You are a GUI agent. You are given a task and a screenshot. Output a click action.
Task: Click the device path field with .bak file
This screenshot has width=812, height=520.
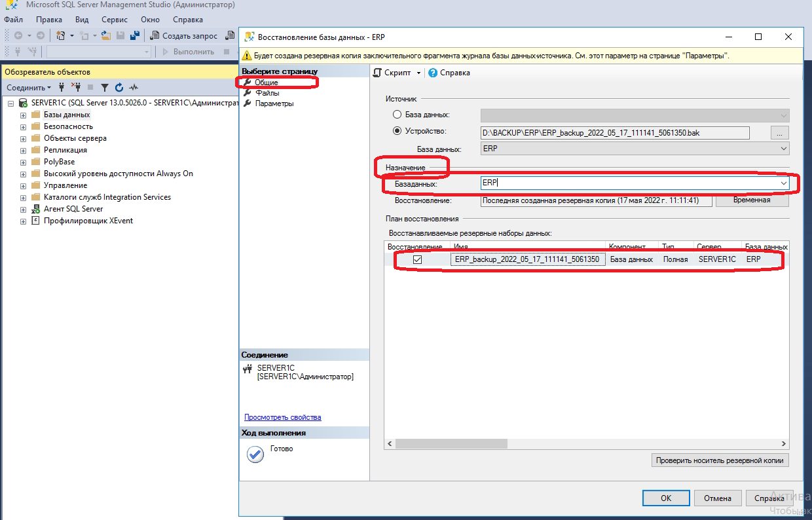pos(615,133)
